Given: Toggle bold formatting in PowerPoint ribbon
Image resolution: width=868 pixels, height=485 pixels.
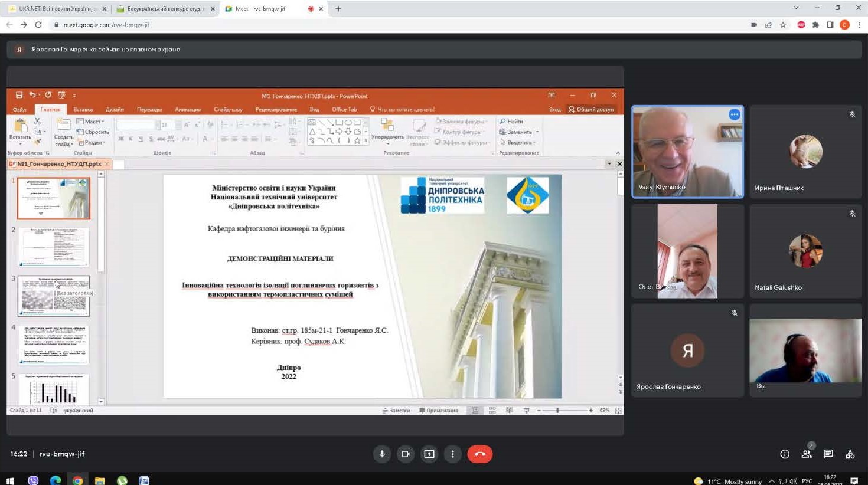Looking at the screenshot, I should [121, 139].
